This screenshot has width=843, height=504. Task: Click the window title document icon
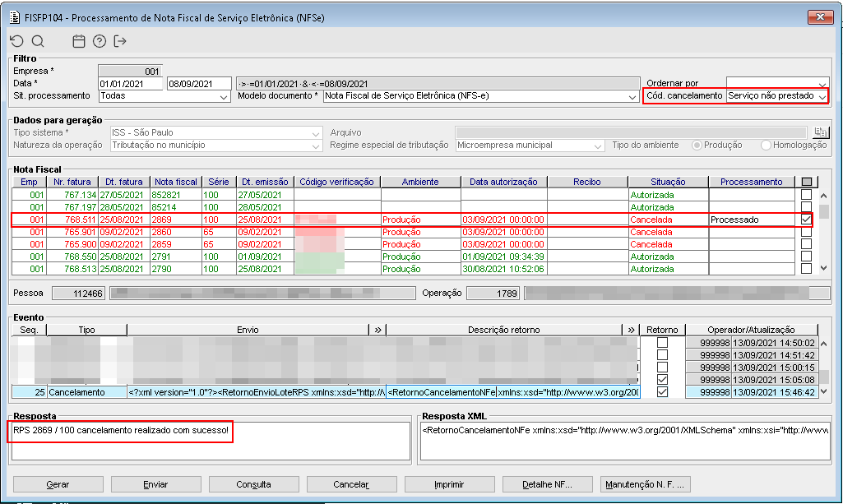[15, 17]
